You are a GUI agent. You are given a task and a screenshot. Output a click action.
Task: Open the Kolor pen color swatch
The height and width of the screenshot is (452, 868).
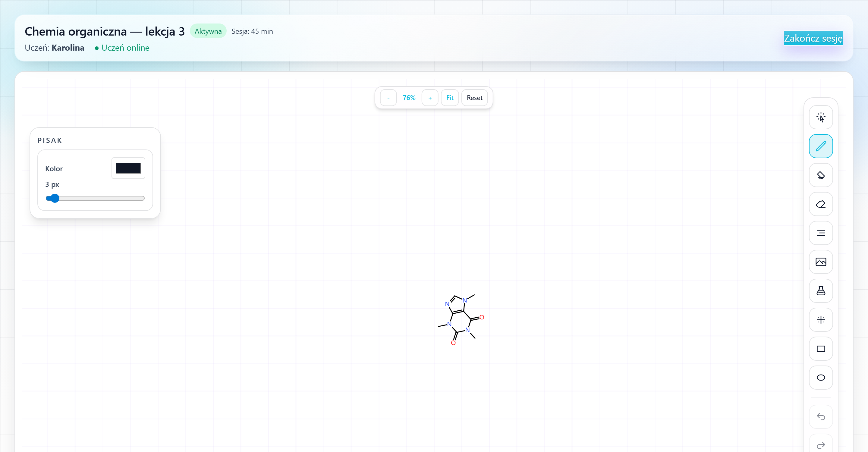128,168
